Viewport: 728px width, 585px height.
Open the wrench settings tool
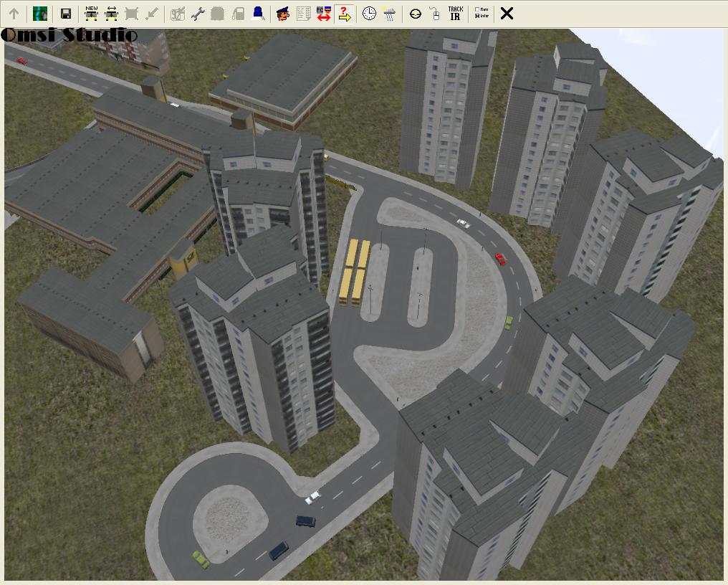pos(198,14)
